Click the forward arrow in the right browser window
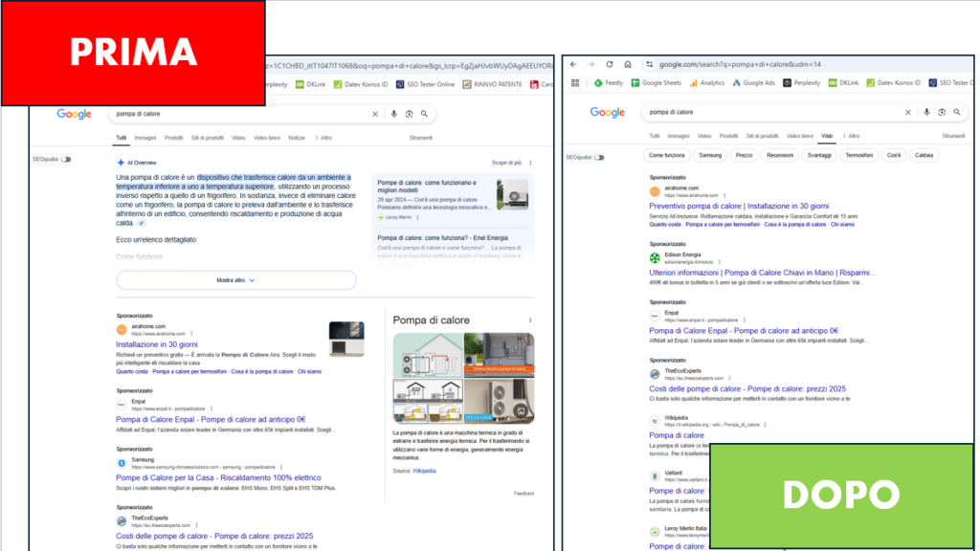 591,64
